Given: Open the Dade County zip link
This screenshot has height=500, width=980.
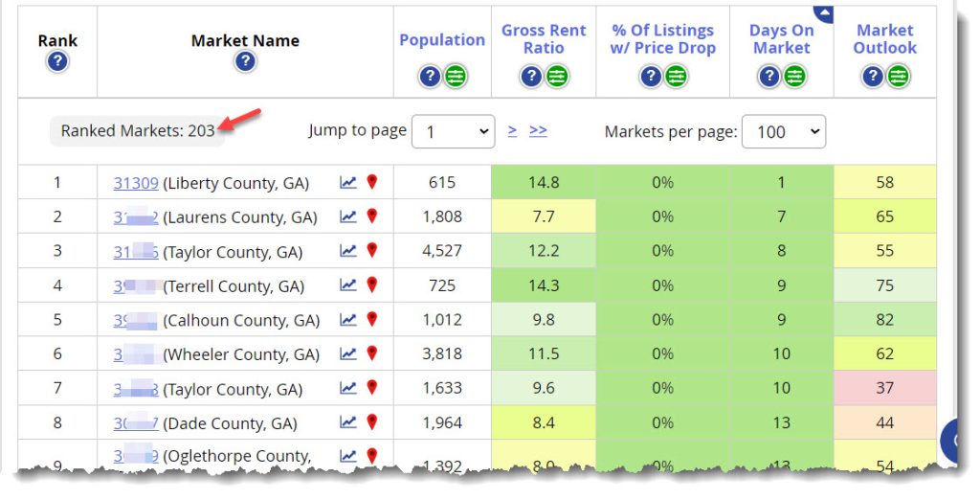Looking at the screenshot, I should (136, 423).
